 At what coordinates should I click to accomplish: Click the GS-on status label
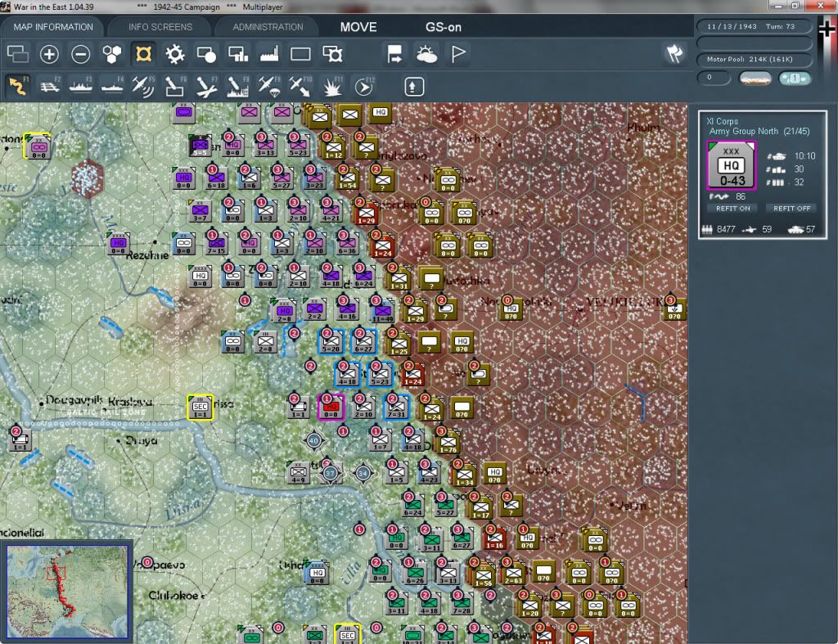click(443, 27)
